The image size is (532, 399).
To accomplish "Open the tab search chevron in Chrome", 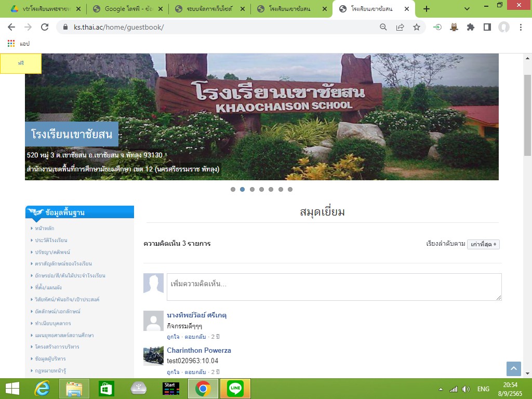I will coord(467,9).
